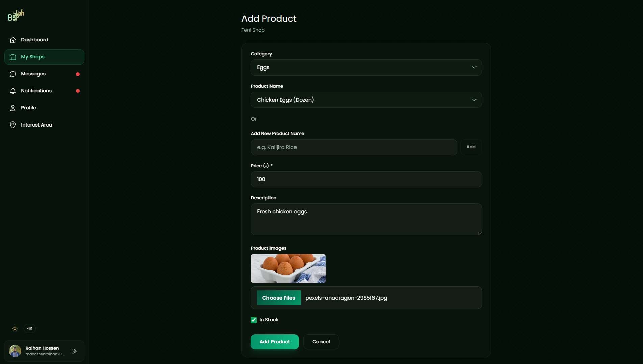Click the Interest Area map pin icon

pyautogui.click(x=13, y=125)
